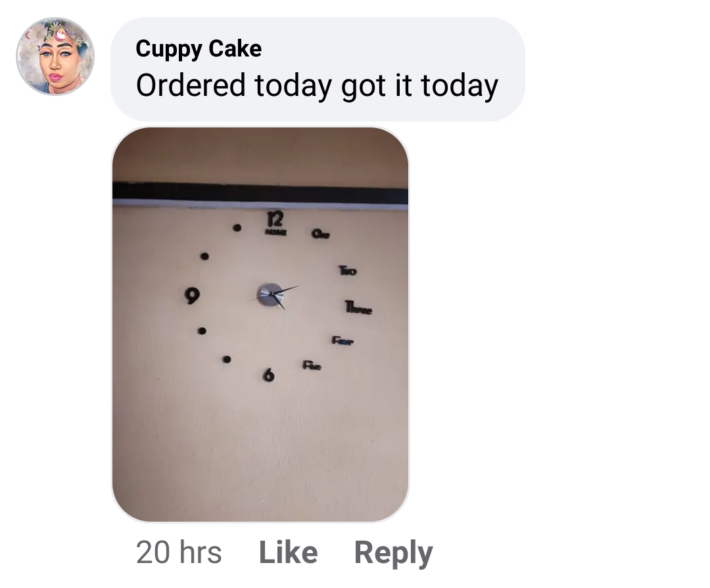
Task: Click the Cuppy Cake commenter name
Action: point(199,49)
